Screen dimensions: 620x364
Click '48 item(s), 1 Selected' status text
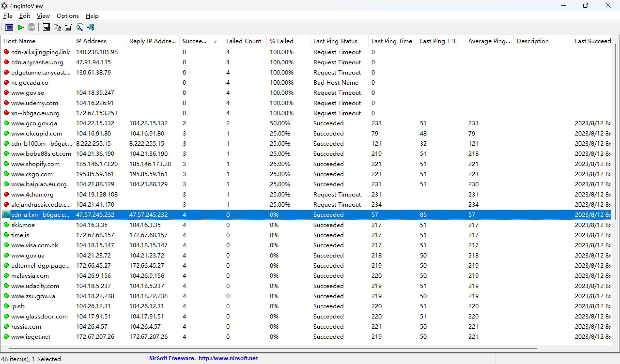coord(31,359)
